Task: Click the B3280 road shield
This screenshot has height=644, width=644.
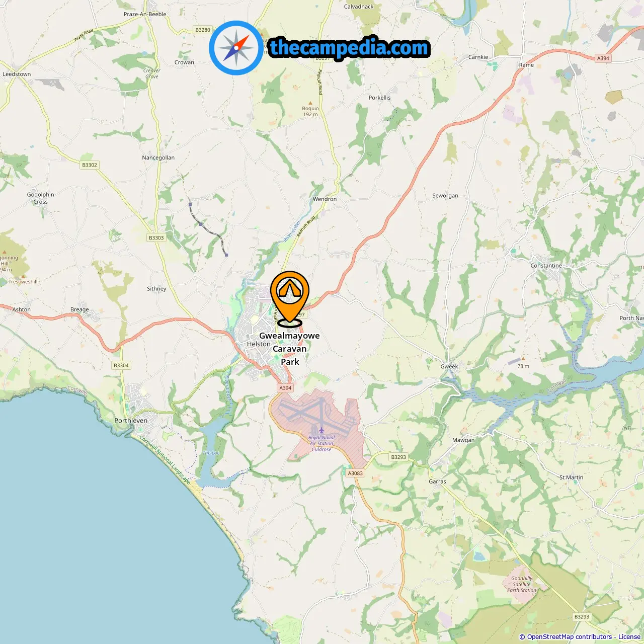Action: [203, 30]
